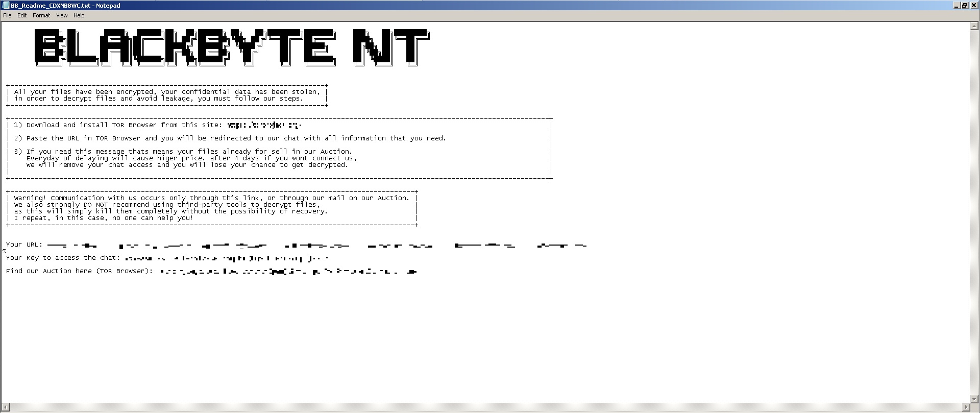Click the vertical scrollbar down arrow
Image resolution: width=980 pixels, height=413 pixels.
tap(974, 399)
